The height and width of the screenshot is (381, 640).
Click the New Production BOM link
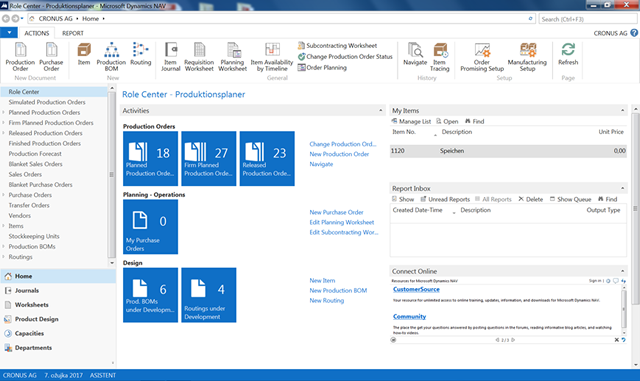pyautogui.click(x=338, y=290)
